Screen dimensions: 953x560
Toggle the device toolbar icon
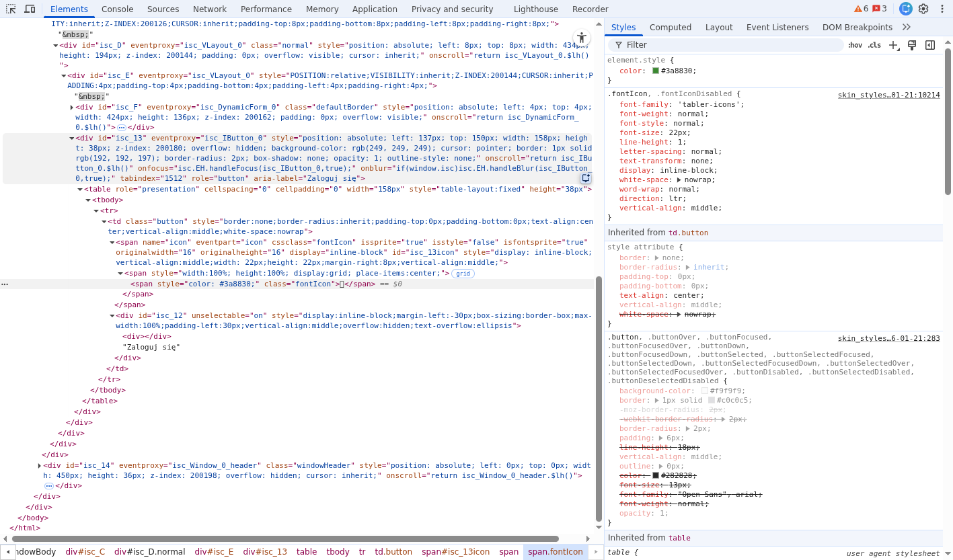tap(30, 9)
